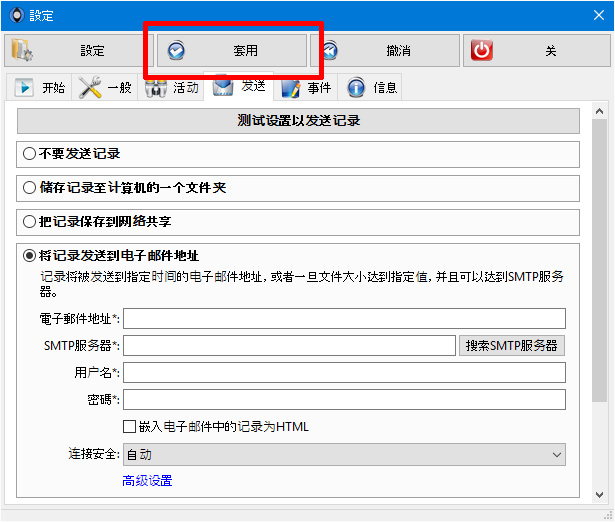Click the envelope icon of 发送 tab
The height and width of the screenshot is (522, 615).
(223, 85)
